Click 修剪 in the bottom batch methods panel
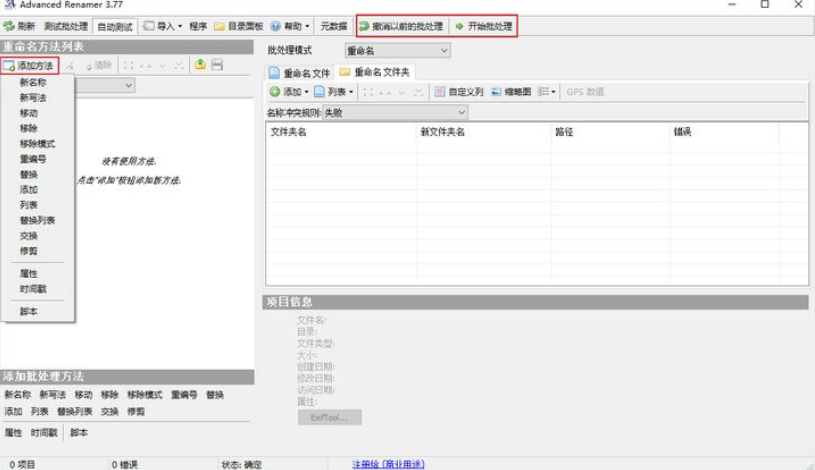The height and width of the screenshot is (470, 815). (x=136, y=412)
